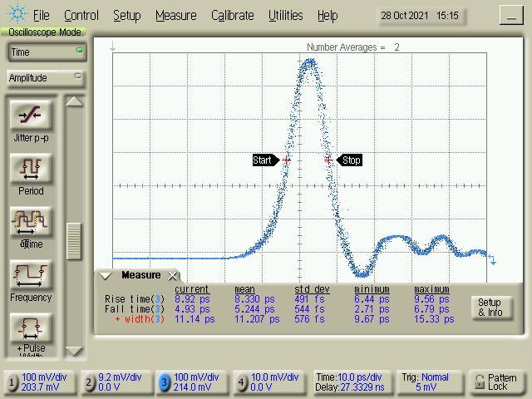Click the Pattern Lock padlock icon
532x399 pixels.
(x=479, y=382)
